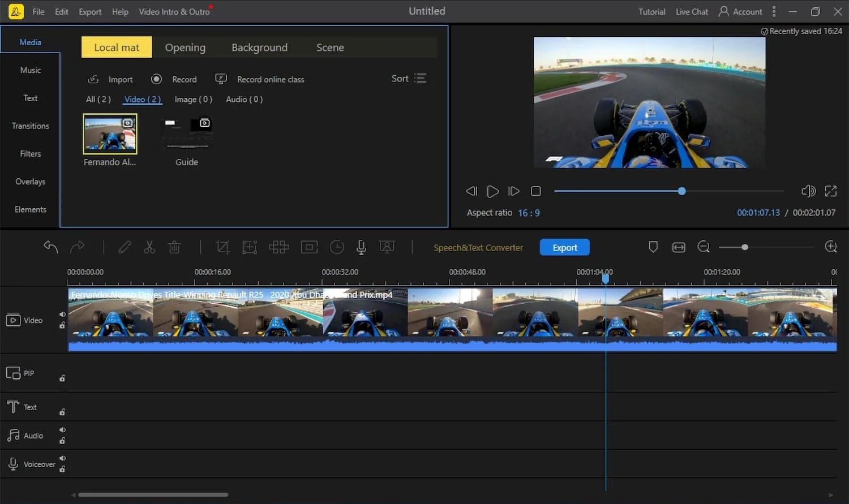Open the crop tool in the toolbar
The image size is (849, 504).
[x=222, y=247]
